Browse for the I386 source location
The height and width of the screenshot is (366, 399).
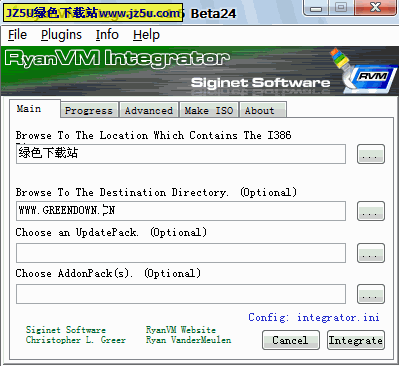371,154
